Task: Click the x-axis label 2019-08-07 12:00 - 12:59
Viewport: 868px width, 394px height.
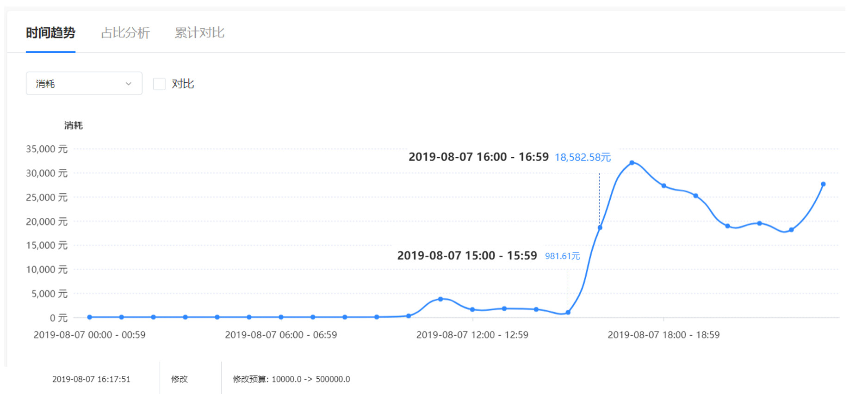Action: coord(472,335)
